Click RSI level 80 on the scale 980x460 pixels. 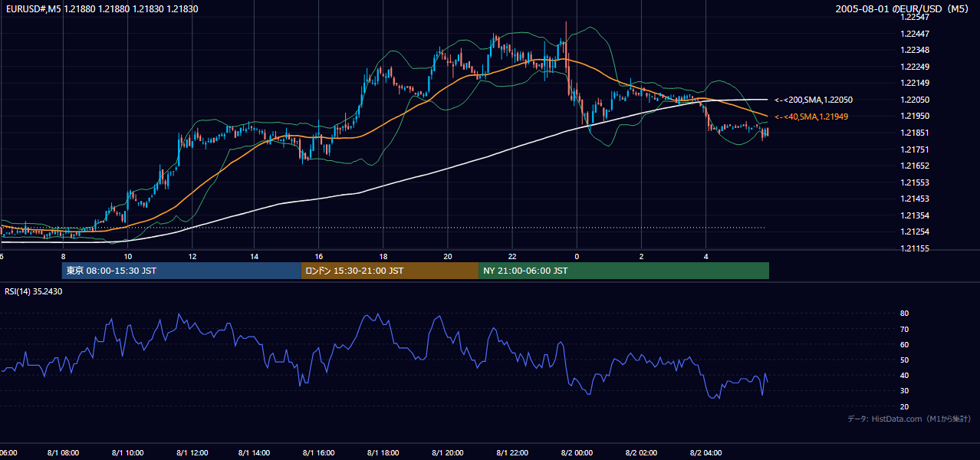click(905, 314)
